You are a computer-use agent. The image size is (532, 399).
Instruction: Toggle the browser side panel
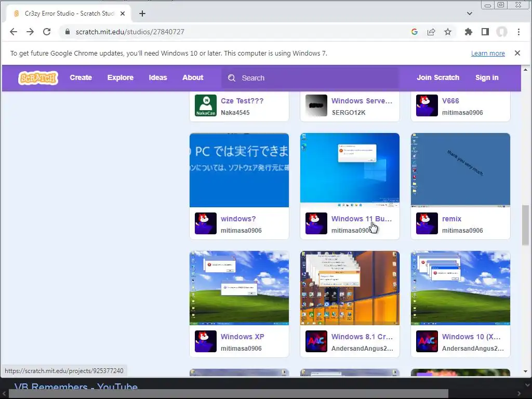485,32
